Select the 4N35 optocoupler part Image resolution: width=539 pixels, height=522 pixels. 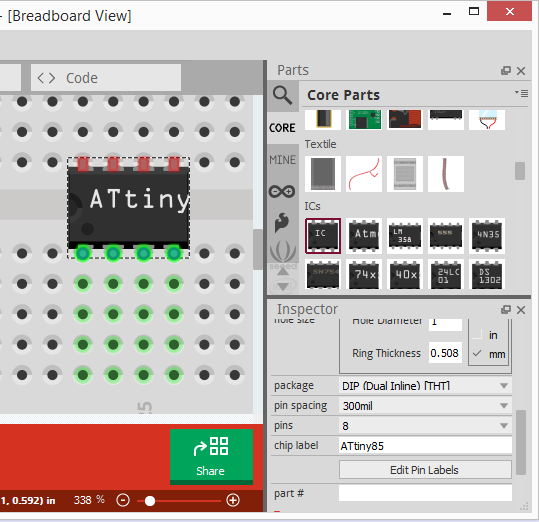click(487, 236)
